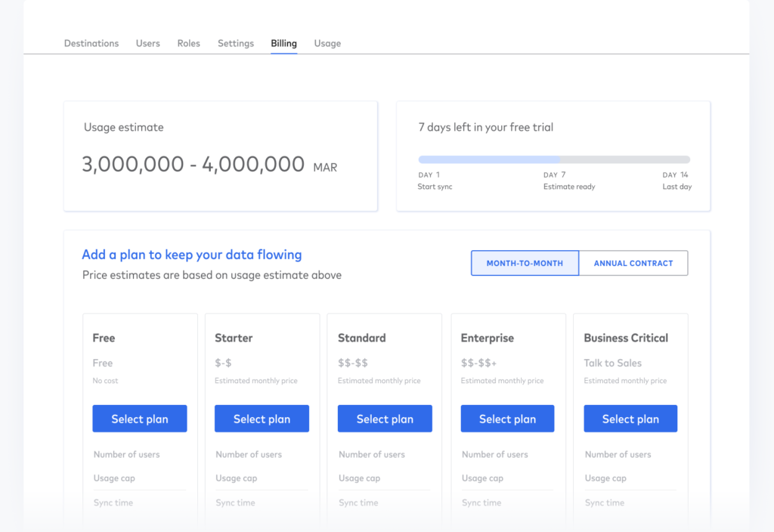Click the usage estimate MAR value
The width and height of the screenshot is (774, 532).
point(209,165)
